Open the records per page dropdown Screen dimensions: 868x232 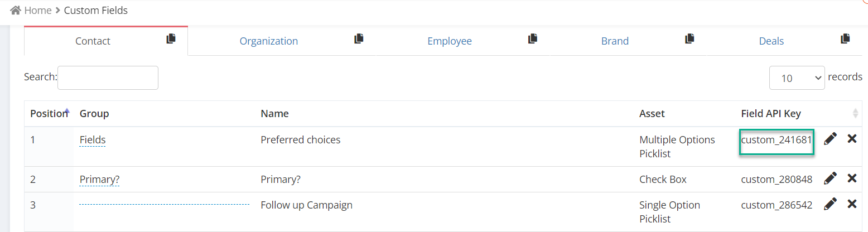[797, 78]
